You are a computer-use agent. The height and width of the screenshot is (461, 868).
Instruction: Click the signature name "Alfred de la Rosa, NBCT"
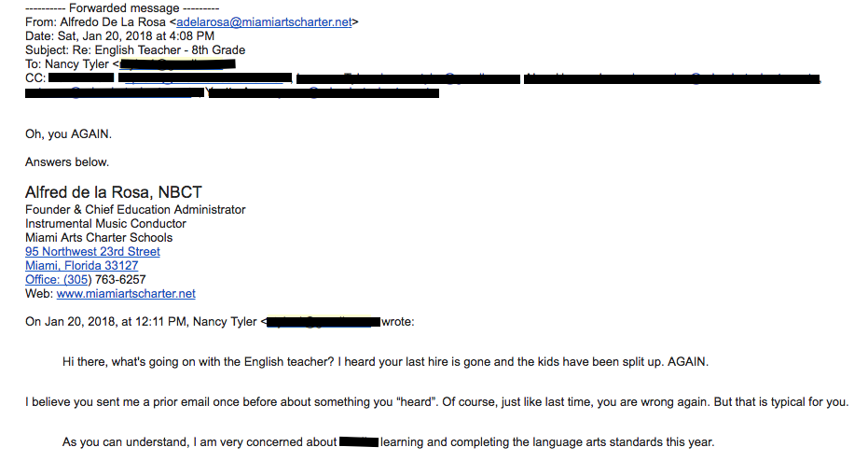point(113,193)
